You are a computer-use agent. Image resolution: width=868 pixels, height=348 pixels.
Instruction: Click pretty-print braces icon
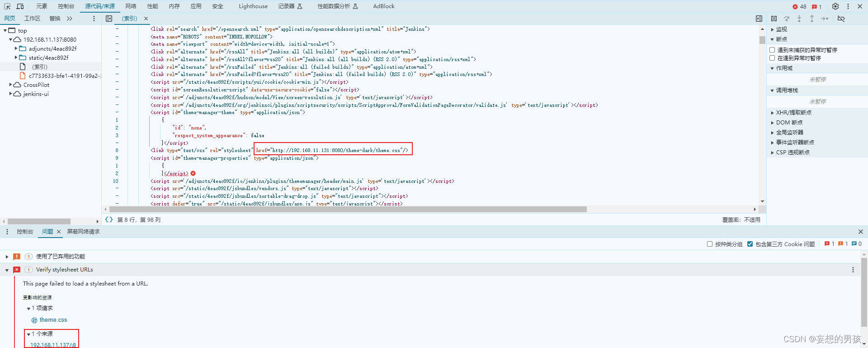pyautogui.click(x=109, y=219)
